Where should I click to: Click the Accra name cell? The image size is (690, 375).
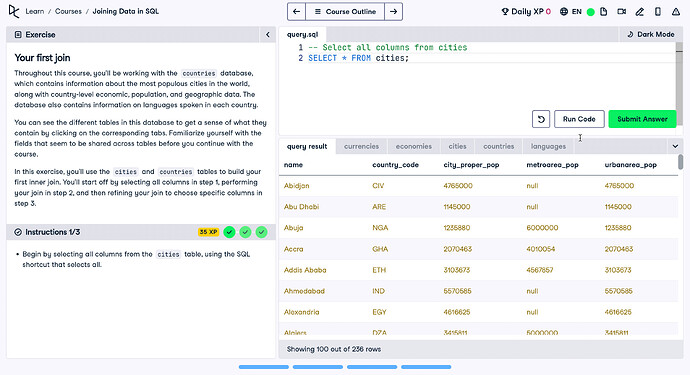[294, 249]
